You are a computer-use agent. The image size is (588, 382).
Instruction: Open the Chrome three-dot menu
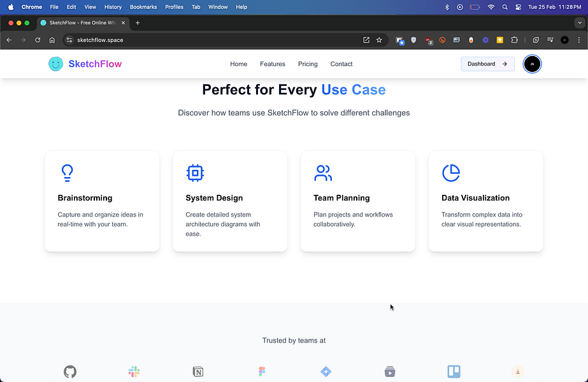(579, 40)
